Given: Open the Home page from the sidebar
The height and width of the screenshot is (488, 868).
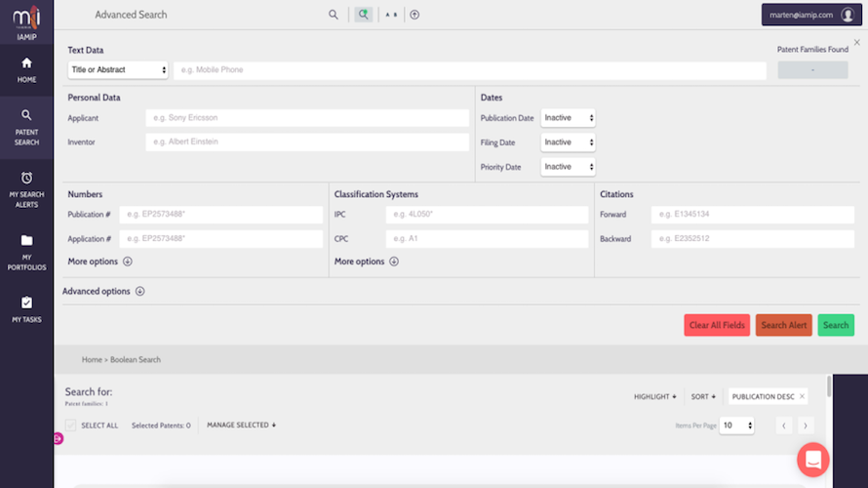Looking at the screenshot, I should 26,69.
